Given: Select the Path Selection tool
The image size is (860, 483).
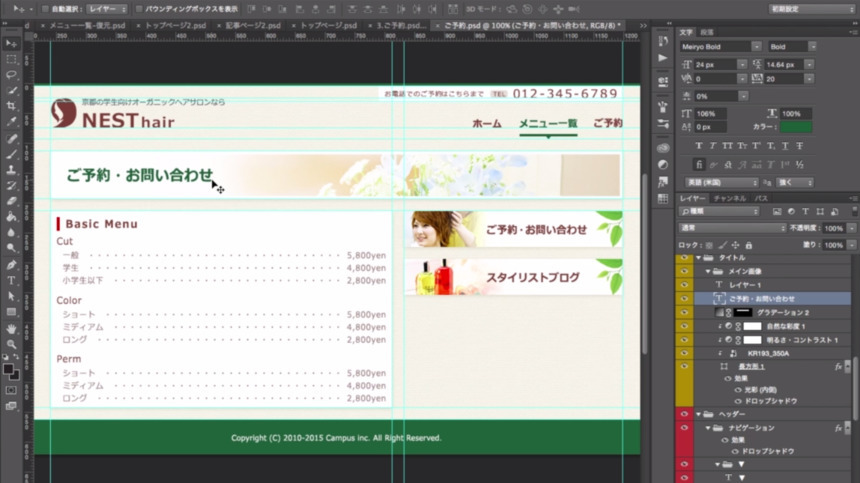Looking at the screenshot, I should point(11,296).
